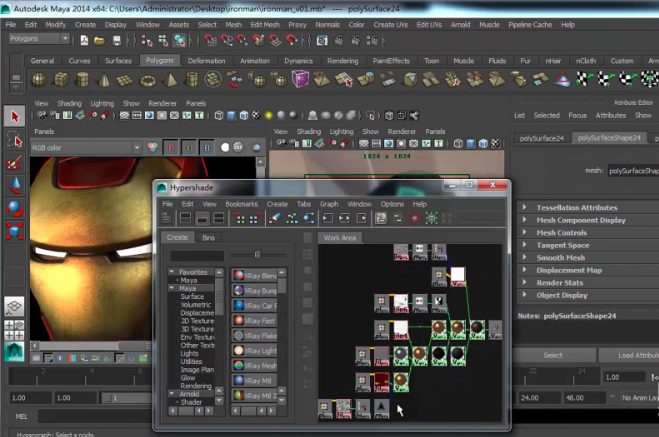
Task: Select the polySurface24 attribute tab
Action: pyautogui.click(x=542, y=138)
